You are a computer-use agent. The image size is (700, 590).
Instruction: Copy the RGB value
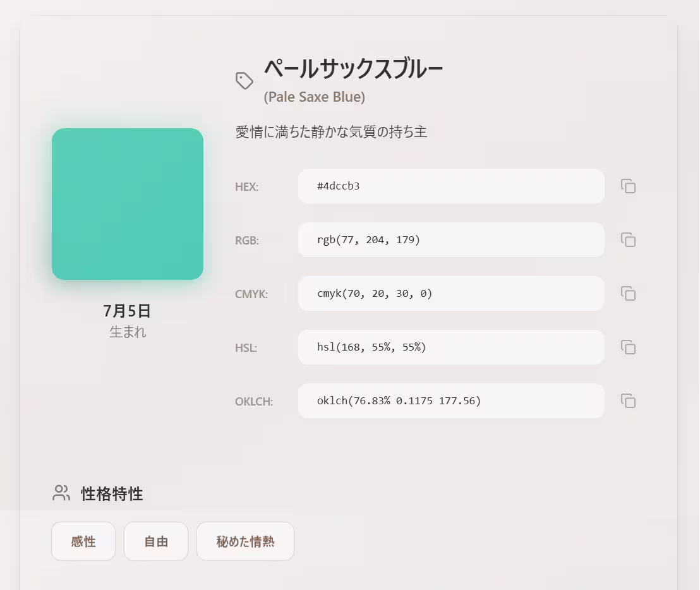tap(628, 239)
